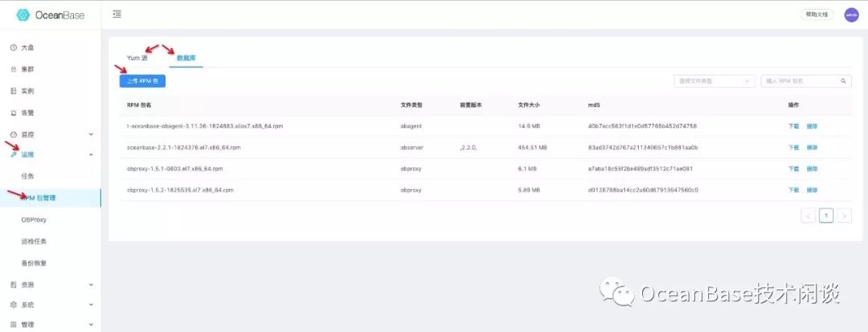Click the 5.89 MB size cell

pyautogui.click(x=528, y=190)
